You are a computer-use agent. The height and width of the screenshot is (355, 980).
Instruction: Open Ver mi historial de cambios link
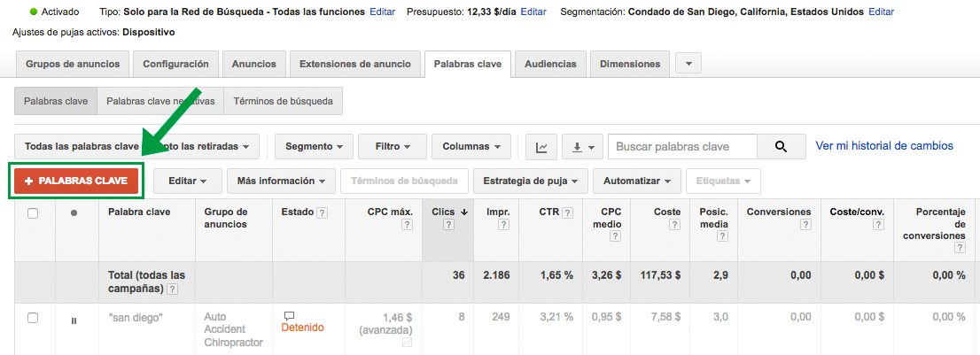pos(884,146)
